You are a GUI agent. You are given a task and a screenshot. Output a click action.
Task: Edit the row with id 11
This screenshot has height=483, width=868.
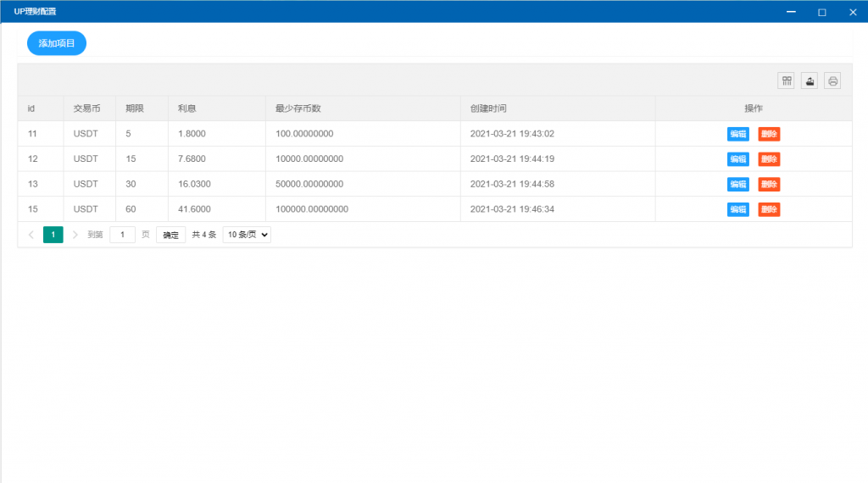[x=737, y=134]
